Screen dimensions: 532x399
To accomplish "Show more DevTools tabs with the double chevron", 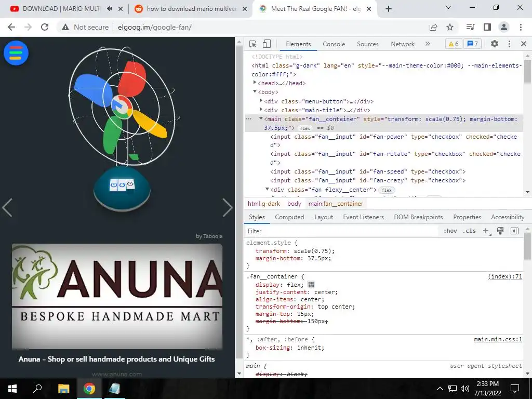I will point(428,44).
